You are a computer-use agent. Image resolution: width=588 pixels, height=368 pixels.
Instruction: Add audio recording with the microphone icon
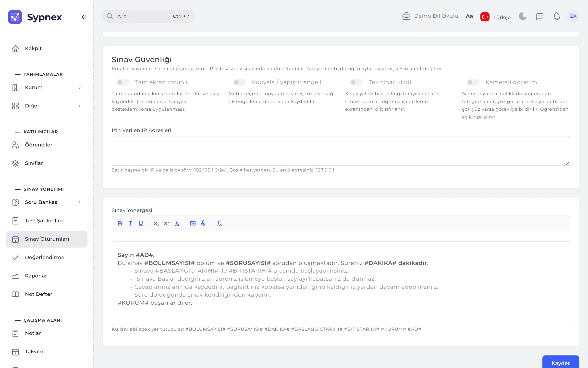tap(203, 223)
